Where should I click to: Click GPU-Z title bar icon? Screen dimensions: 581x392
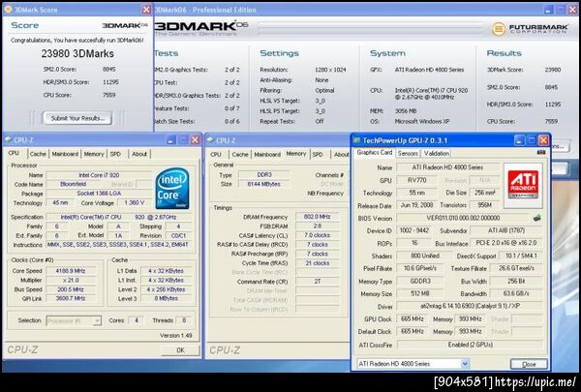coord(356,140)
